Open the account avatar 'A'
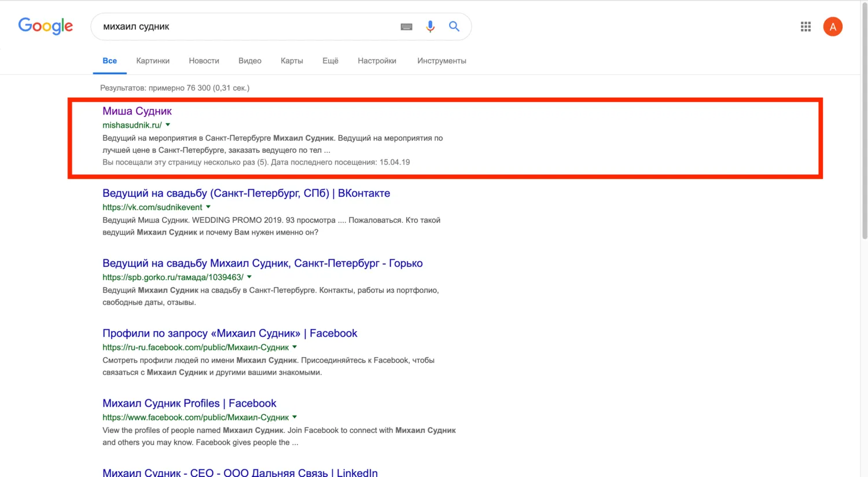 pyautogui.click(x=833, y=27)
